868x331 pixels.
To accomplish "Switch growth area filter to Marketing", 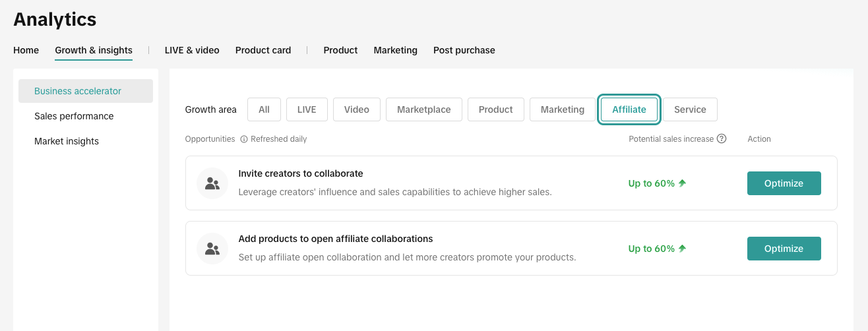I will click(562, 109).
